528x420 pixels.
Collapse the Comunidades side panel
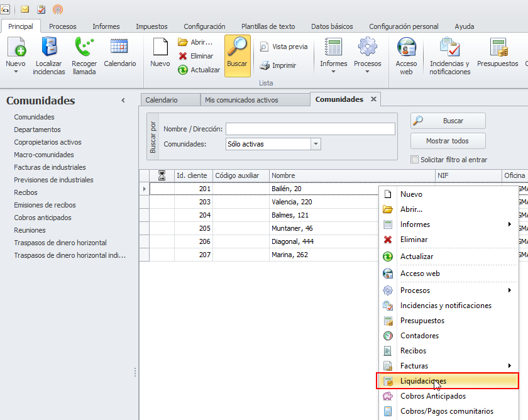click(x=123, y=101)
